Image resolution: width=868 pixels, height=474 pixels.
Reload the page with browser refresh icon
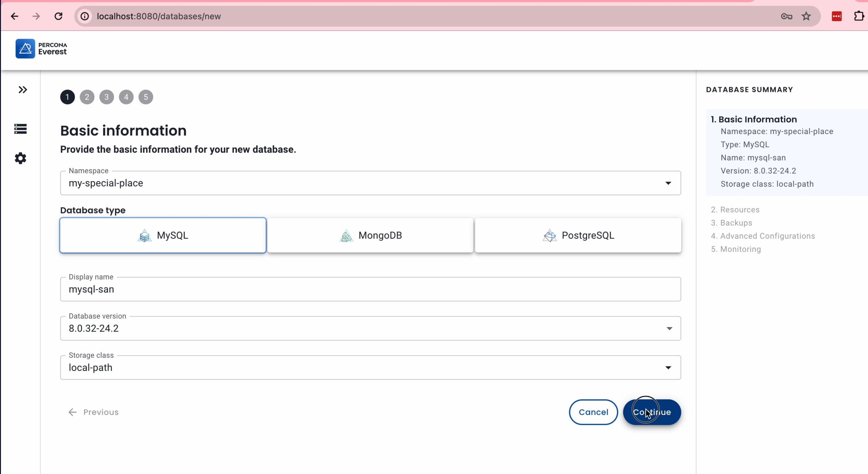58,16
